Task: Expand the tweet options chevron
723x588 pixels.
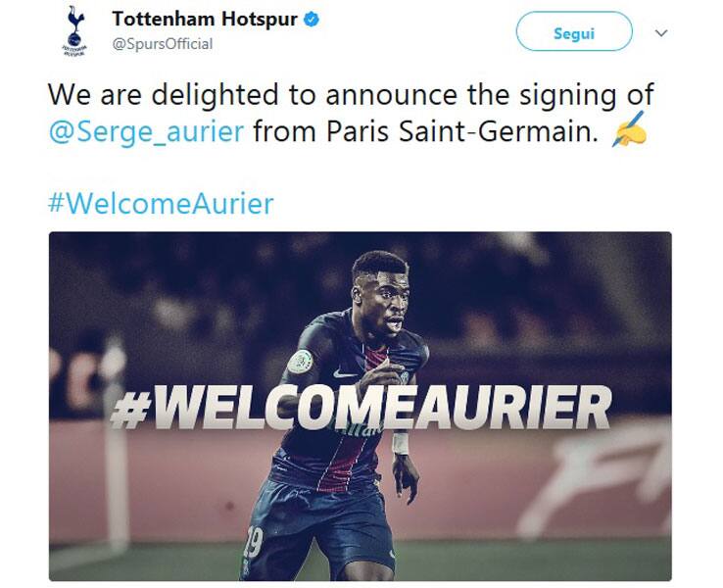Action: [661, 32]
